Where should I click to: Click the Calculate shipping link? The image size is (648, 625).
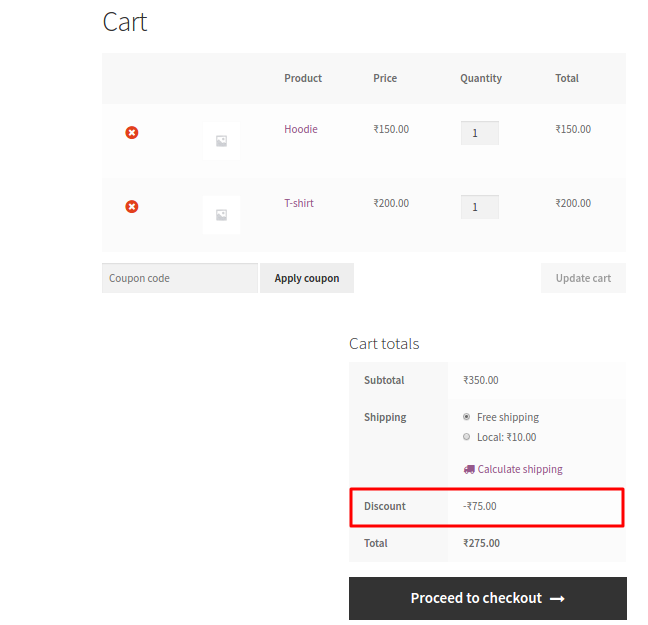520,470
